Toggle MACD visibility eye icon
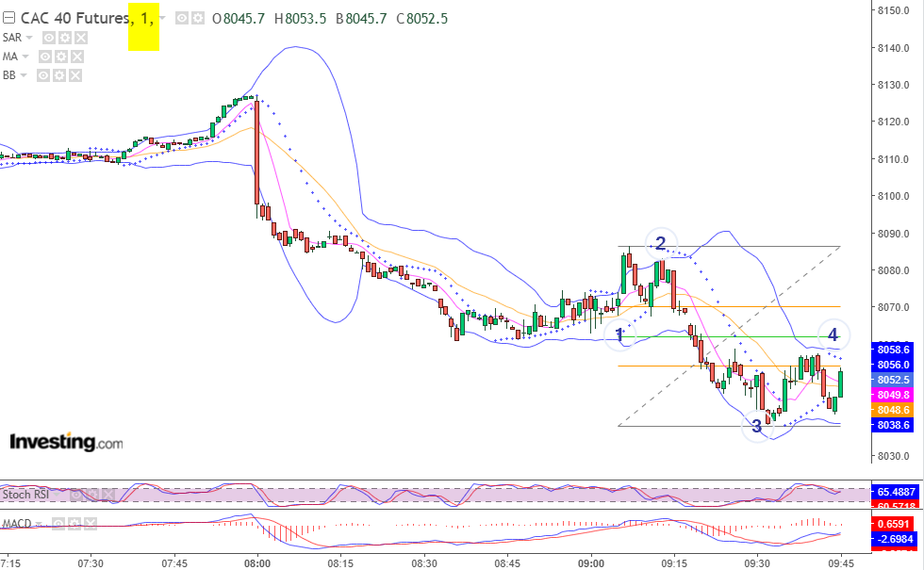Screen dimensions: 924x570 pos(58,524)
